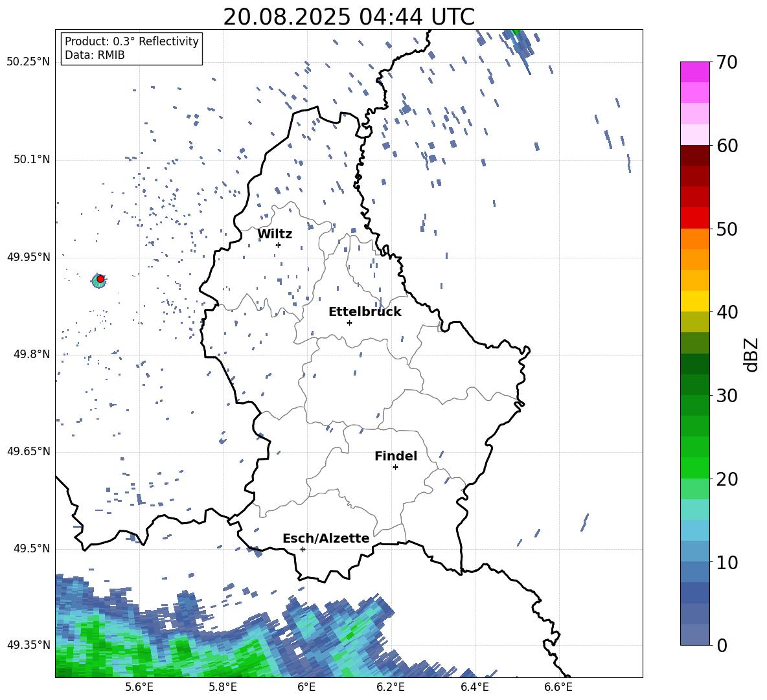Viewport: 767px width, 700px height.
Task: Click the Product: 0.3° Reflectivity label
Action: coord(132,41)
